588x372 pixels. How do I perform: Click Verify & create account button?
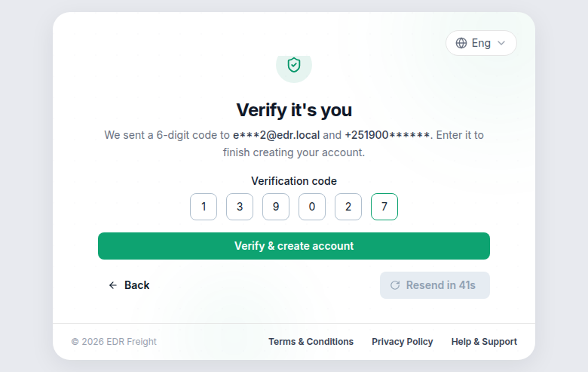[x=294, y=246]
